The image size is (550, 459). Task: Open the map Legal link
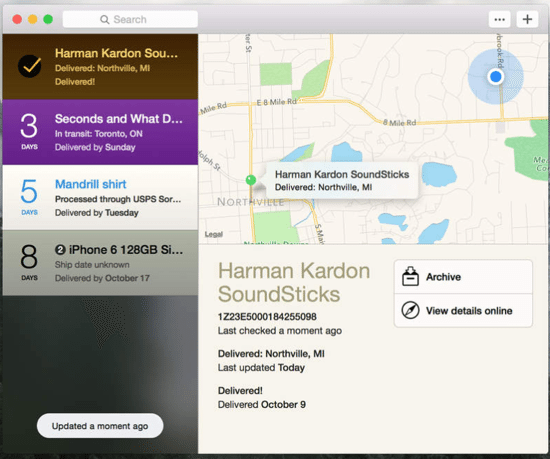tap(214, 234)
